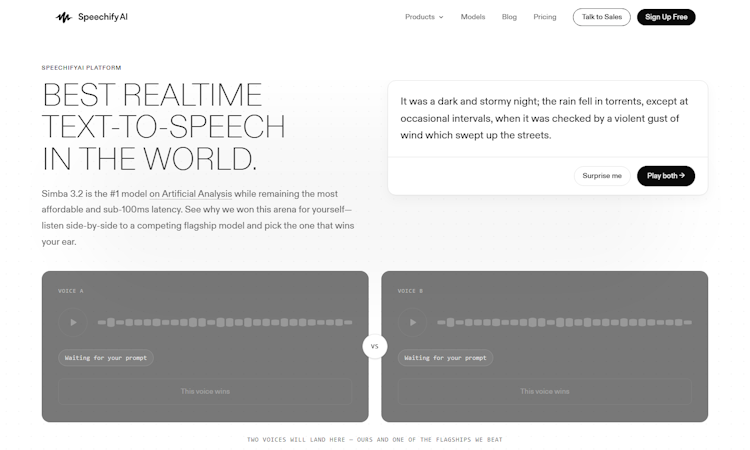Image resolution: width=750 pixels, height=450 pixels.
Task: Click the Sign Up Free button
Action: [x=666, y=17]
